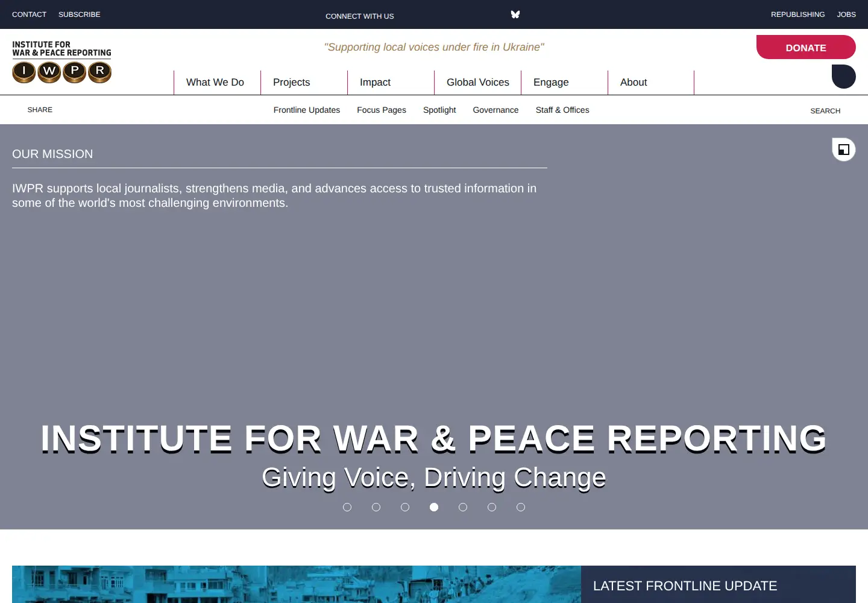The width and height of the screenshot is (868, 603).
Task: Click the blue-tinted village photo
Action: click(297, 584)
